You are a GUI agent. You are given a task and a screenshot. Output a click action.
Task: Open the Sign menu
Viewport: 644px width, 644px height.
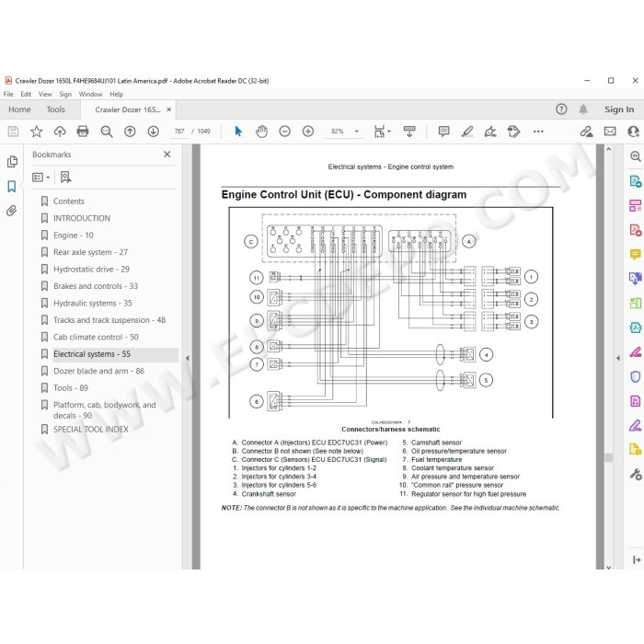(65, 94)
